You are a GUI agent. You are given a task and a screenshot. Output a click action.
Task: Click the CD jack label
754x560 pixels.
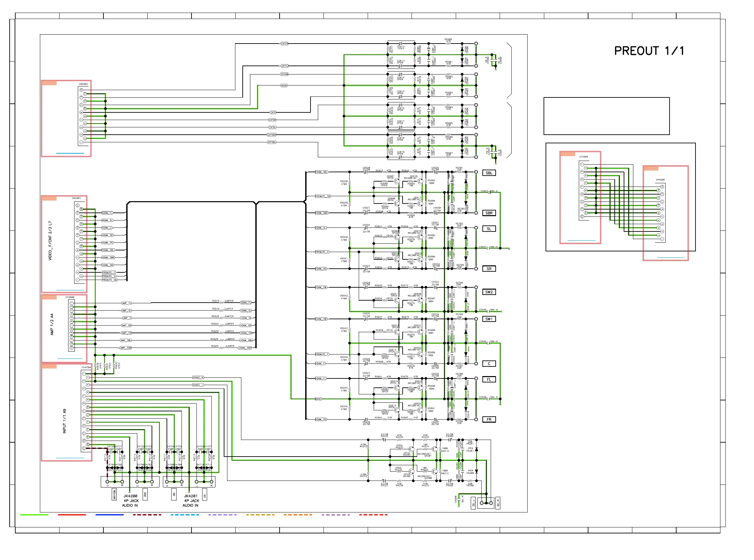pos(204,494)
